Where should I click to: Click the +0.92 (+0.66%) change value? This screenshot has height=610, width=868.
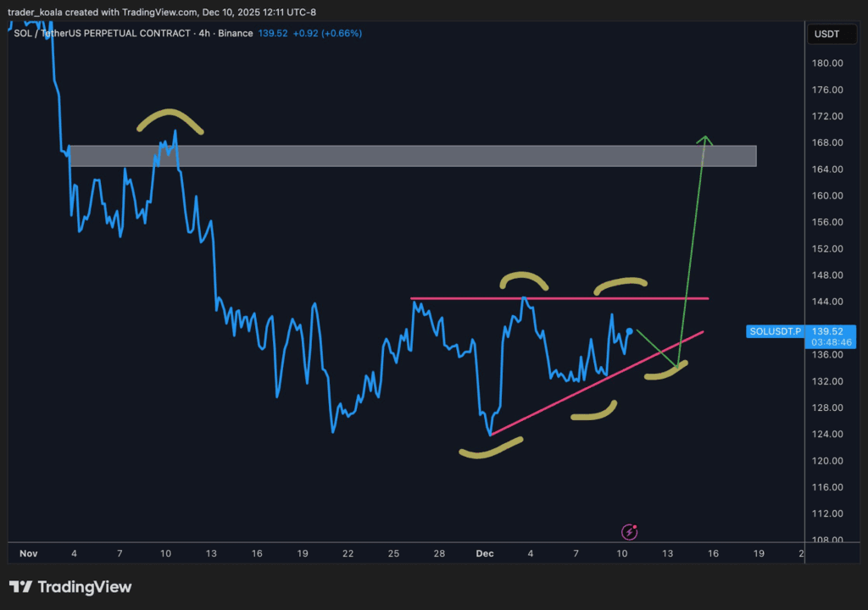tap(328, 33)
